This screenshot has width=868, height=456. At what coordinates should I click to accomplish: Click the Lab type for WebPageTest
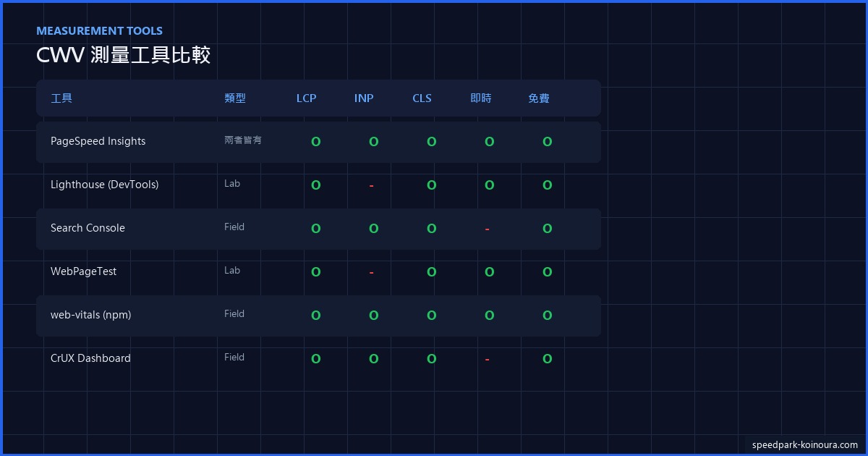coord(232,271)
